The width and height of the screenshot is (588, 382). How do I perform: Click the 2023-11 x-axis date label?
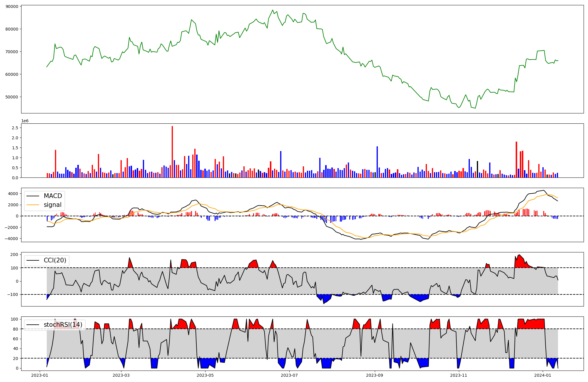(459, 375)
